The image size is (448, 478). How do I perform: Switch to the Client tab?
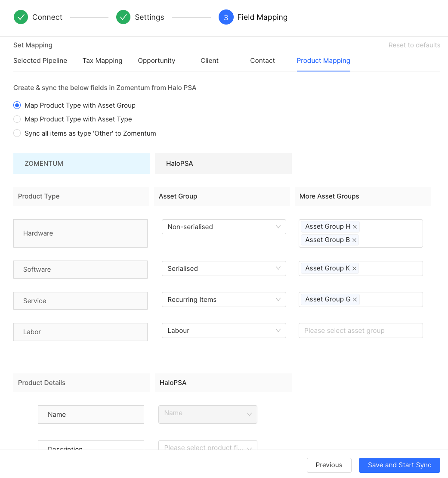pos(210,61)
